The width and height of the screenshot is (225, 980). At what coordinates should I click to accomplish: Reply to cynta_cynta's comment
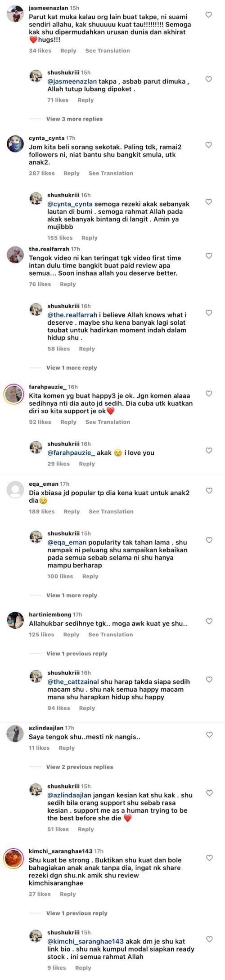coord(72,173)
